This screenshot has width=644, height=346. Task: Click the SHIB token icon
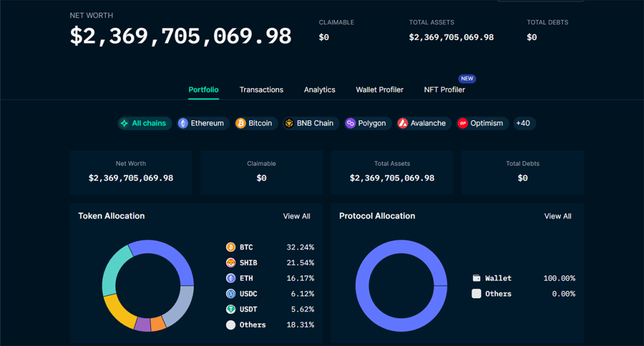231,263
